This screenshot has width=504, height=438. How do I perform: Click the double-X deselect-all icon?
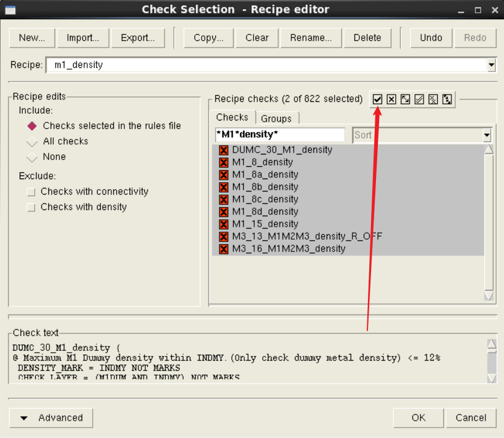[x=433, y=99]
